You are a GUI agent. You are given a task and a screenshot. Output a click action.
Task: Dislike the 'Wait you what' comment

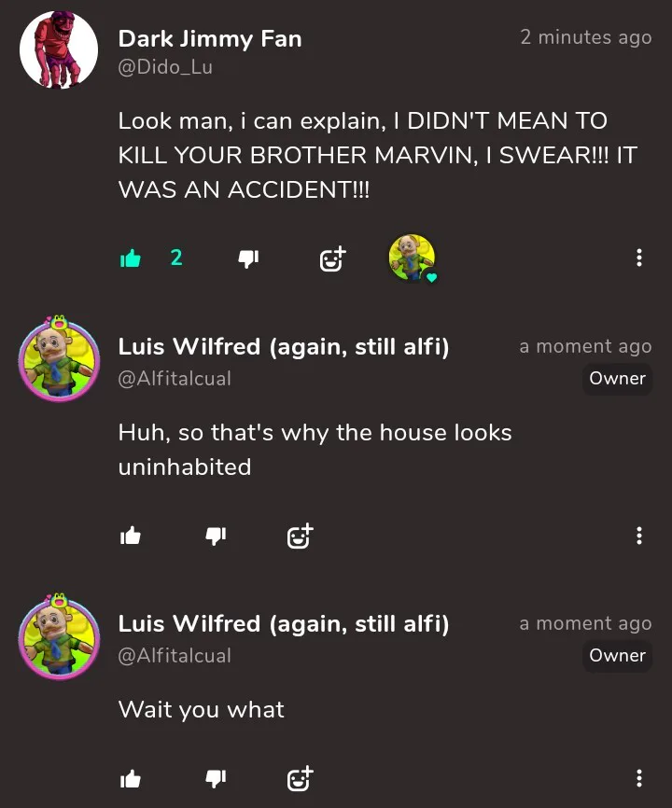click(x=216, y=778)
